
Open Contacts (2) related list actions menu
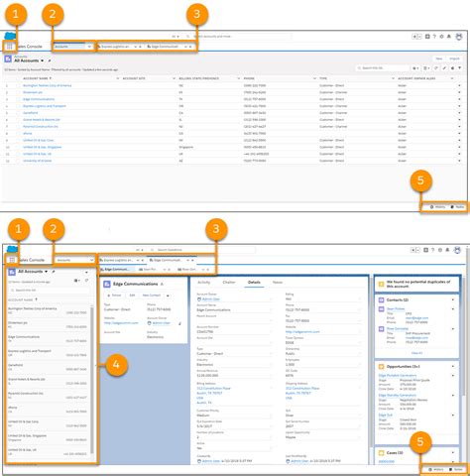click(x=453, y=300)
